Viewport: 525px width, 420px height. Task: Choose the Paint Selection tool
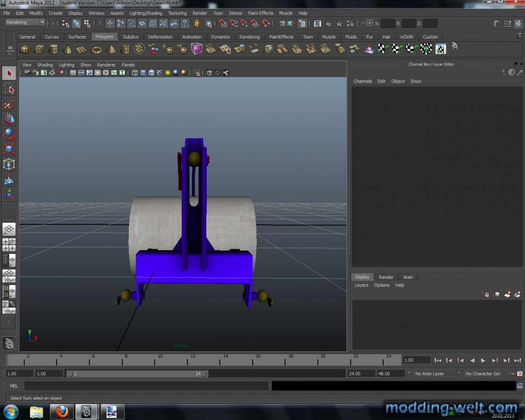9,104
